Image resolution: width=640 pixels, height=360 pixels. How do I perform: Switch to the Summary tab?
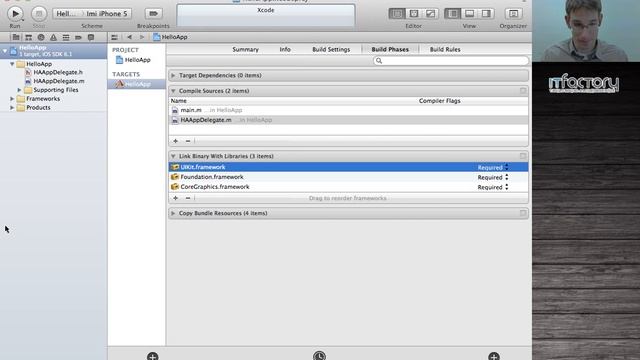click(246, 49)
